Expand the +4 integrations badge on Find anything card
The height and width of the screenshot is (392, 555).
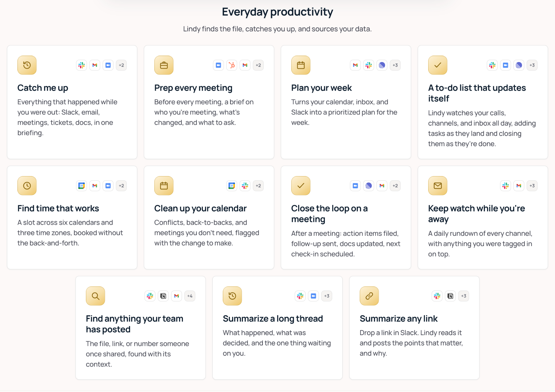point(190,296)
